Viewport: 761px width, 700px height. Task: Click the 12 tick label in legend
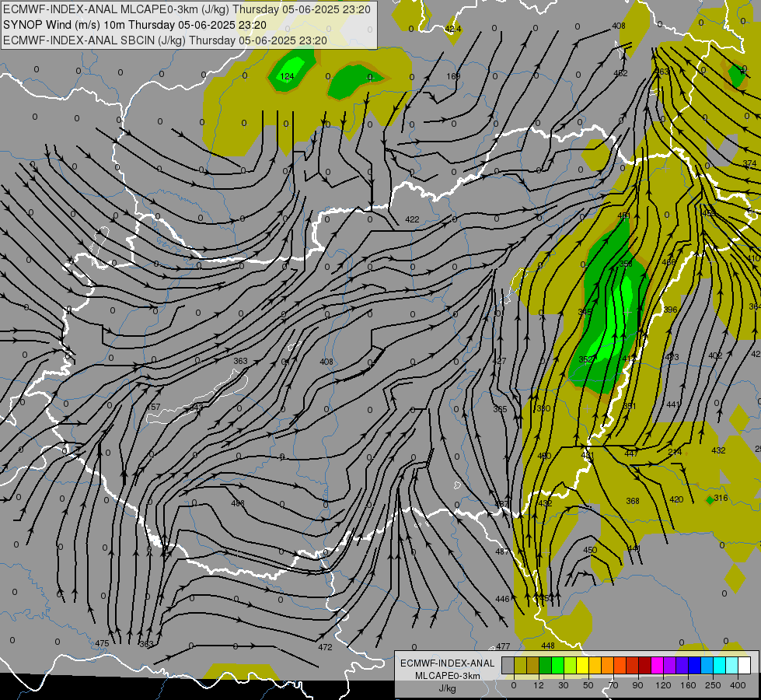[538, 685]
